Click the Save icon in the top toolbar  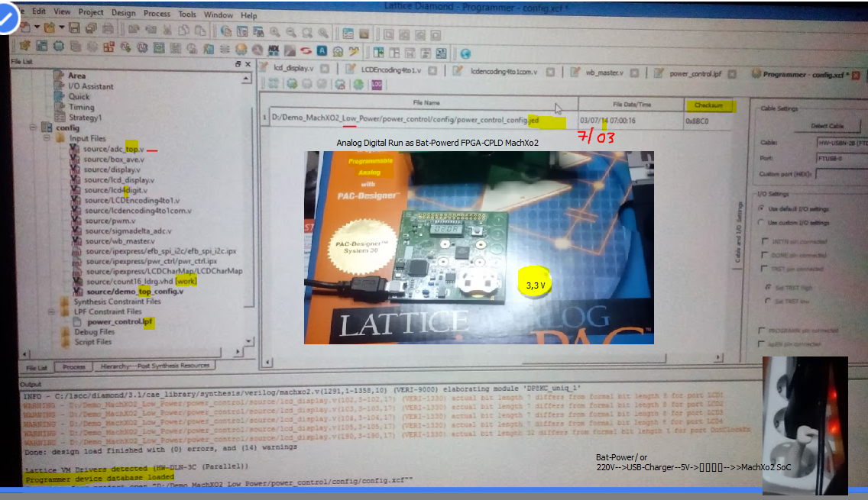(75, 27)
